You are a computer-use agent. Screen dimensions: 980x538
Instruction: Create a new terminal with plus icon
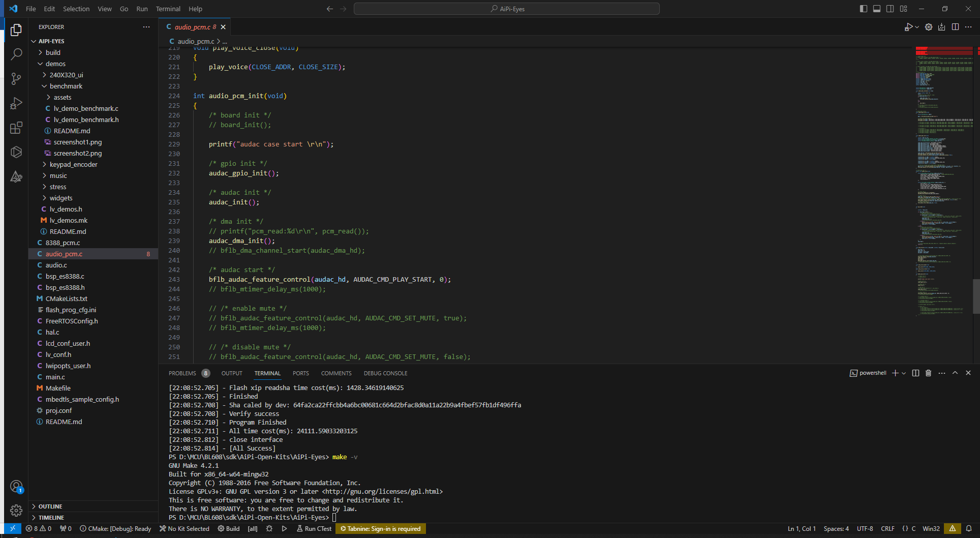[895, 373]
